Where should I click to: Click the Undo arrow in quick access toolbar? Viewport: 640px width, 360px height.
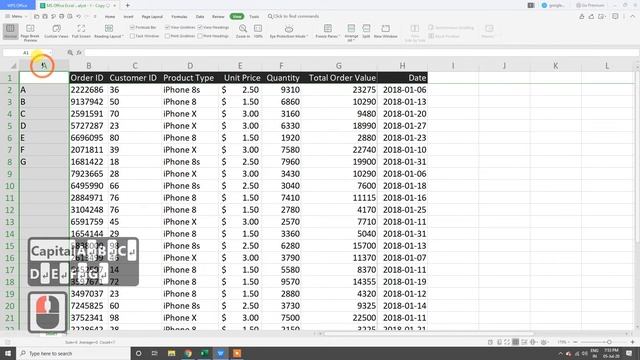(x=78, y=17)
